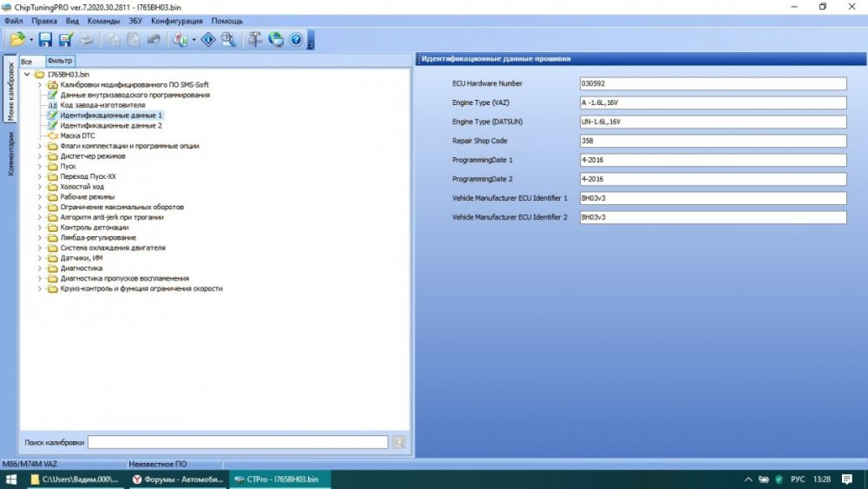Click the save floppy disk icon
This screenshot has width=868, height=489.
(45, 39)
